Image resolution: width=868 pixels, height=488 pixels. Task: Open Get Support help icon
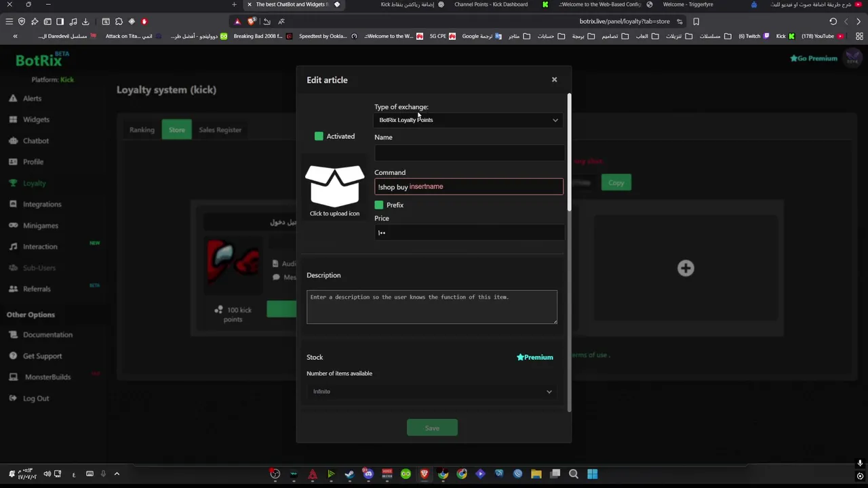[x=13, y=356]
